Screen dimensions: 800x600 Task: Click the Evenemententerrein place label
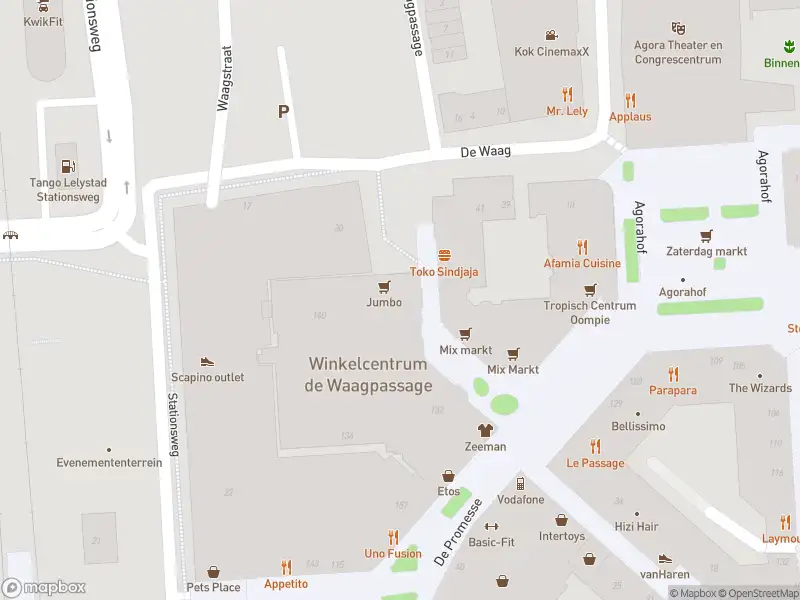click(x=109, y=462)
